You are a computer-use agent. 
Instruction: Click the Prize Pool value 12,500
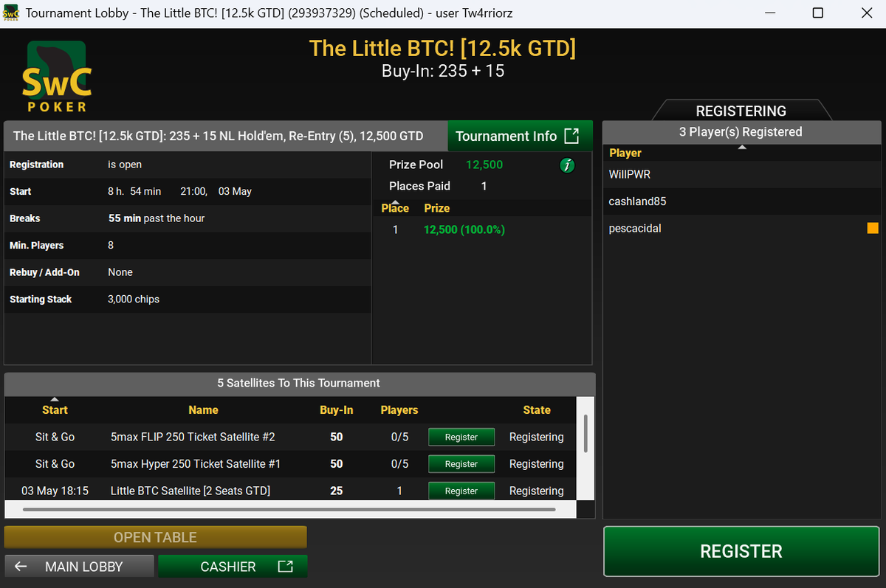[484, 165]
